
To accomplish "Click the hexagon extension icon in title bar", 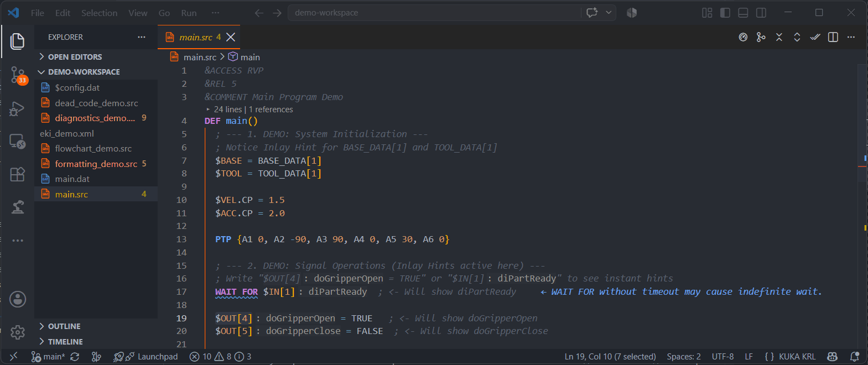I will tap(632, 13).
